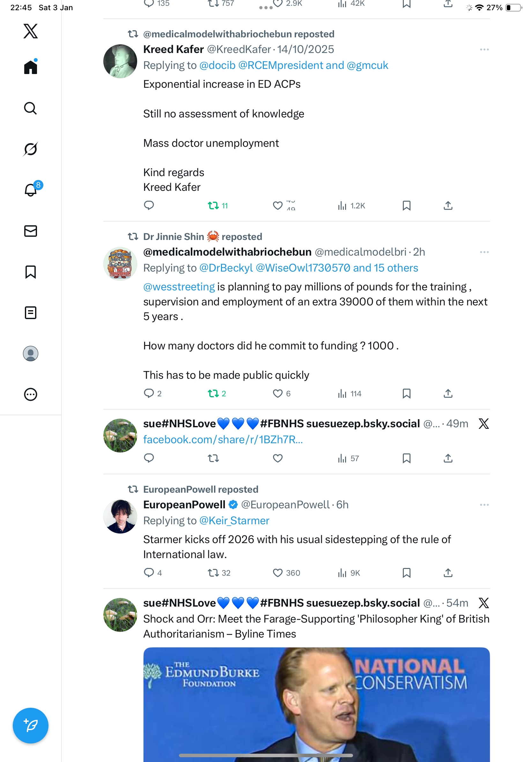Share the EuropeanPowell post
This screenshot has height=762, width=532.
448,572
